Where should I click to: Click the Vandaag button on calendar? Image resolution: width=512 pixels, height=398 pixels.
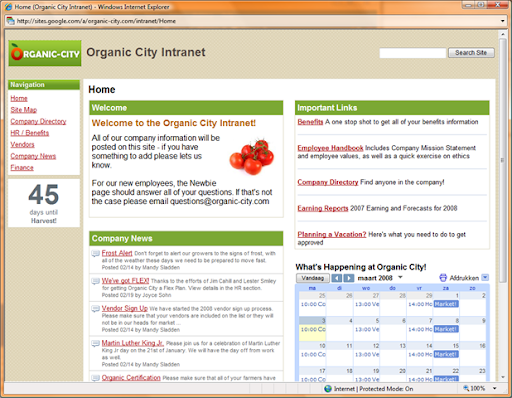pos(313,278)
